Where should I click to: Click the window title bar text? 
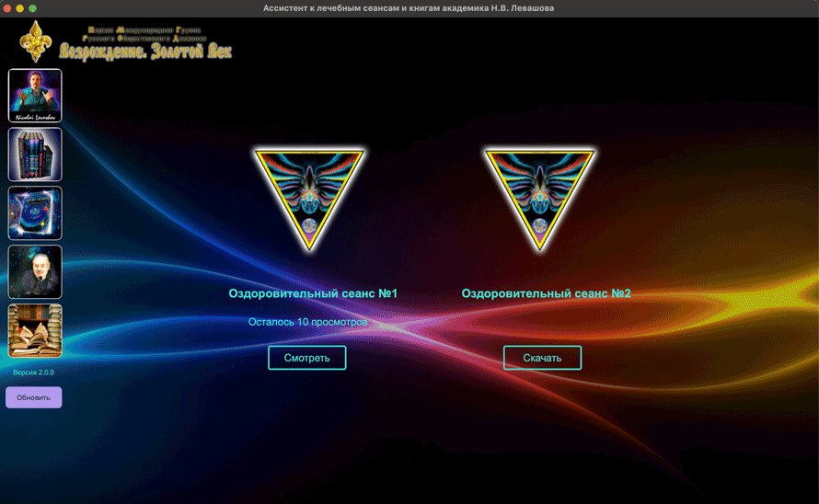[x=409, y=8]
